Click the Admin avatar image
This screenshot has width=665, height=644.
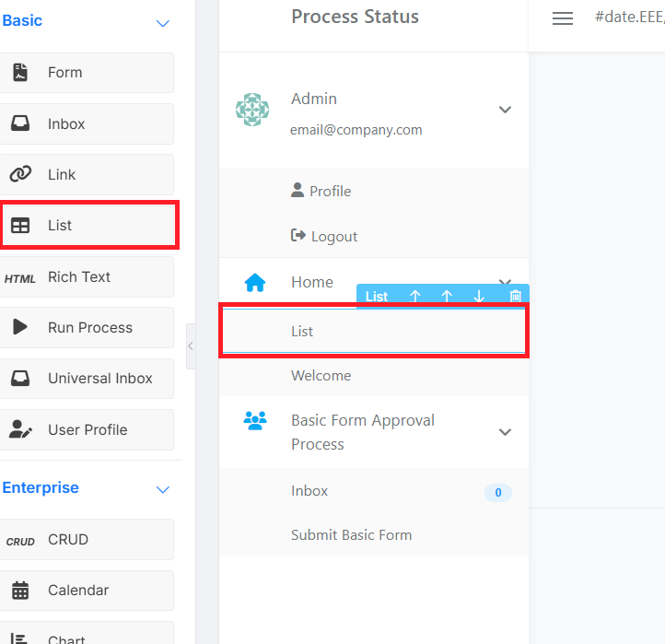[252, 110]
